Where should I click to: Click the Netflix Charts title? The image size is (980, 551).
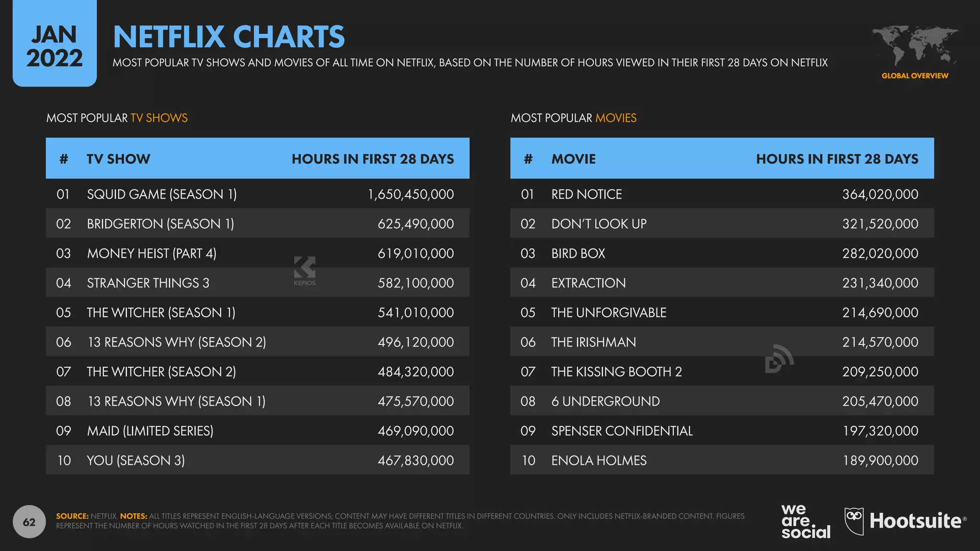point(229,37)
